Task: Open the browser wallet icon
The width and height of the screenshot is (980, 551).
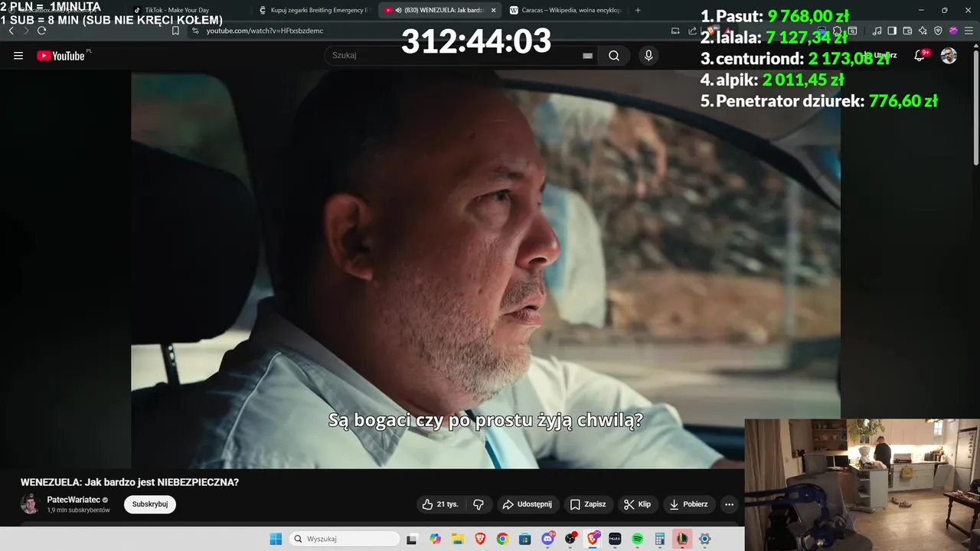Action: (x=907, y=31)
